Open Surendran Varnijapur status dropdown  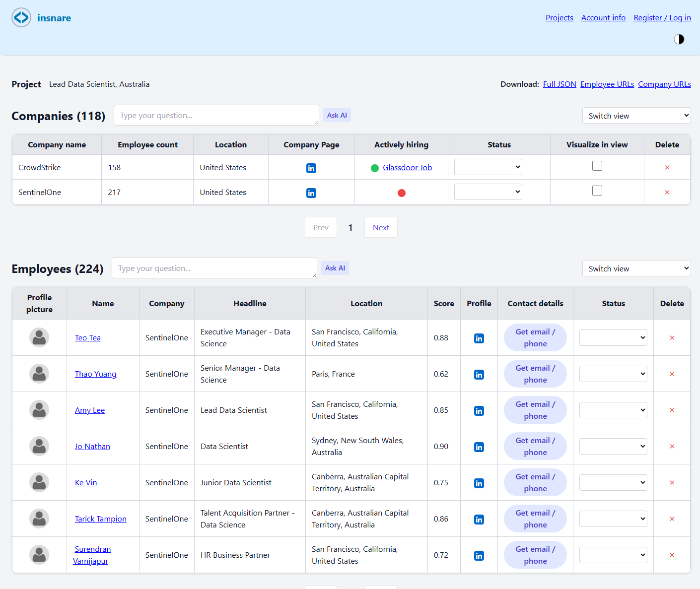point(613,555)
